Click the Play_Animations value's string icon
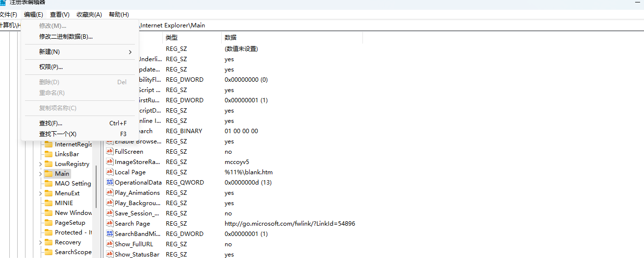644x258 pixels. click(x=110, y=193)
